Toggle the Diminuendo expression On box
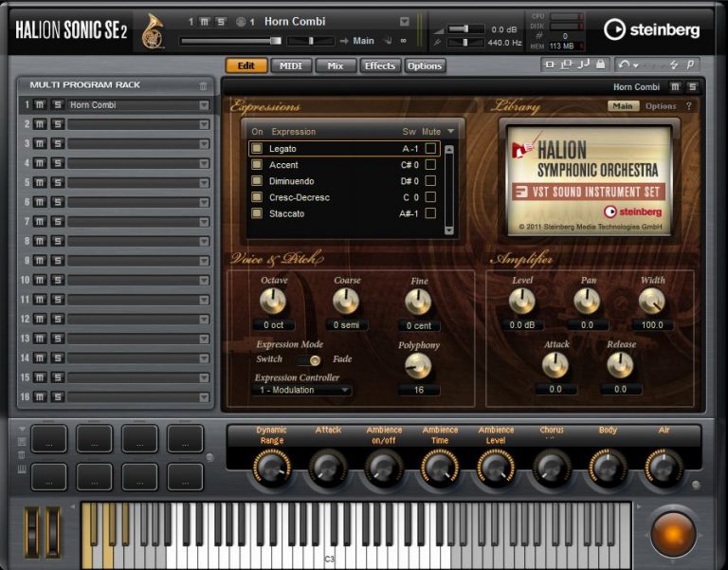 coord(257,180)
